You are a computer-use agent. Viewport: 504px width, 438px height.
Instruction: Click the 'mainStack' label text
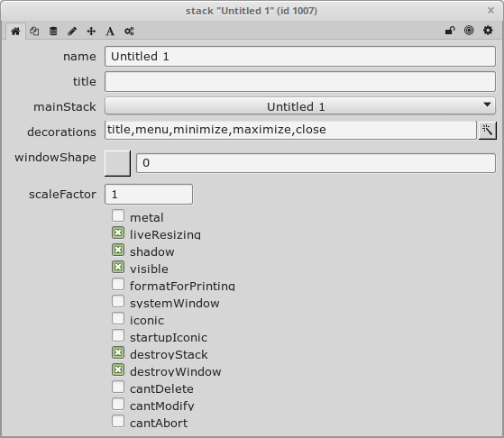[65, 106]
